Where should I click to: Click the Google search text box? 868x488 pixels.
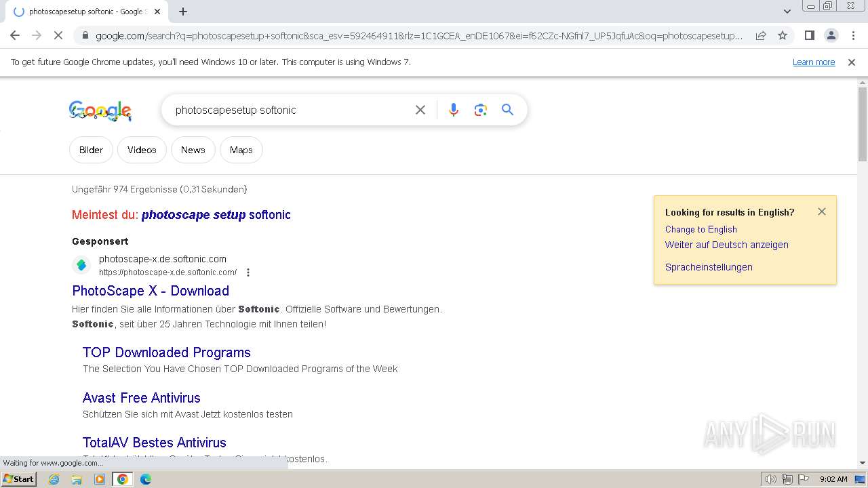(288, 110)
